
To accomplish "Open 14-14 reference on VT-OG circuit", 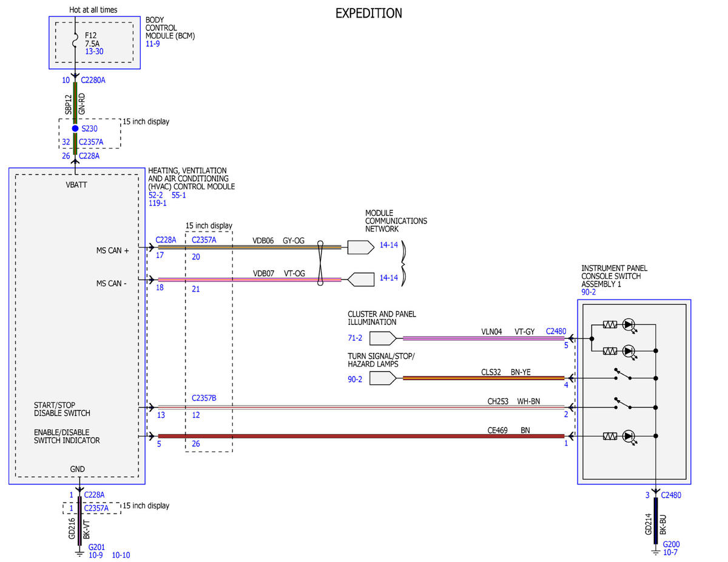I will click(389, 278).
